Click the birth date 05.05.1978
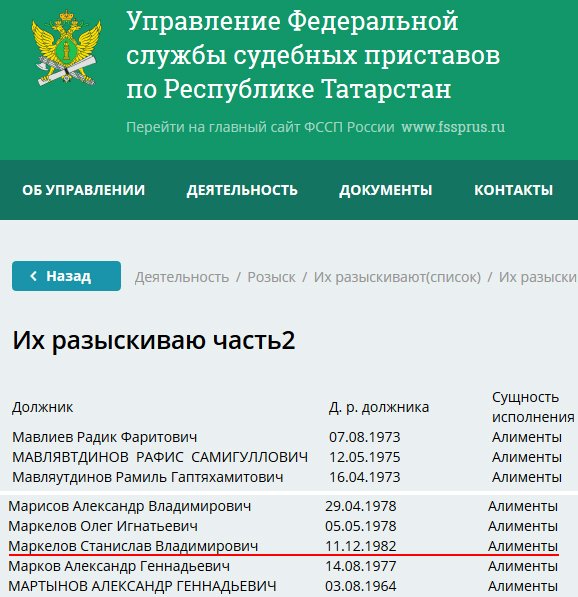The image size is (578, 597). click(x=361, y=526)
